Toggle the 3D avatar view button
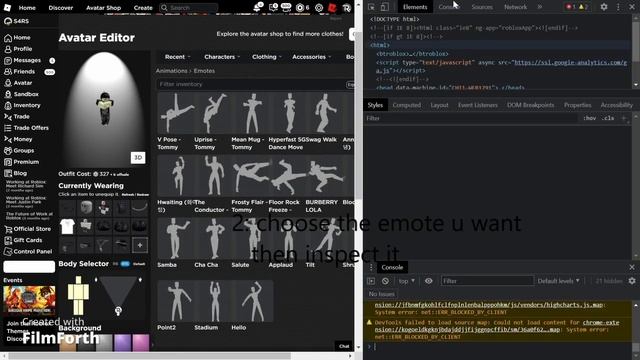Screen dimensions: 640x360 point(138,158)
